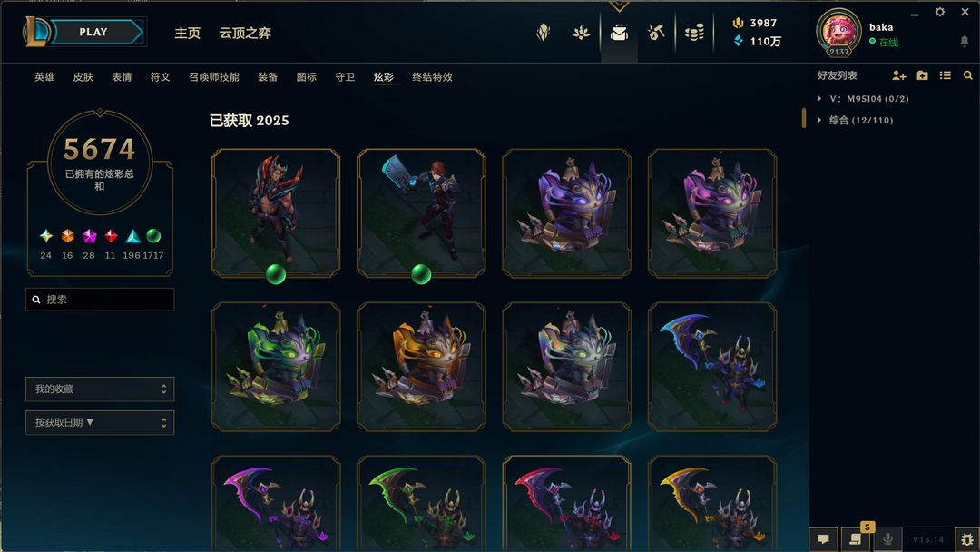Open the 按获取日期 sort dropdown
The width and height of the screenshot is (980, 552).
point(100,422)
